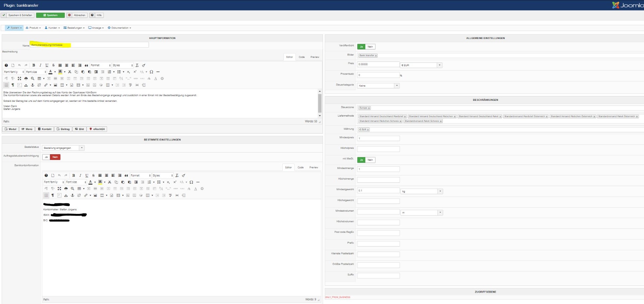The image size is (644, 304).
Task: Open Find/Search in the Bankkontoinformation editor
Action: pyautogui.click(x=72, y=189)
